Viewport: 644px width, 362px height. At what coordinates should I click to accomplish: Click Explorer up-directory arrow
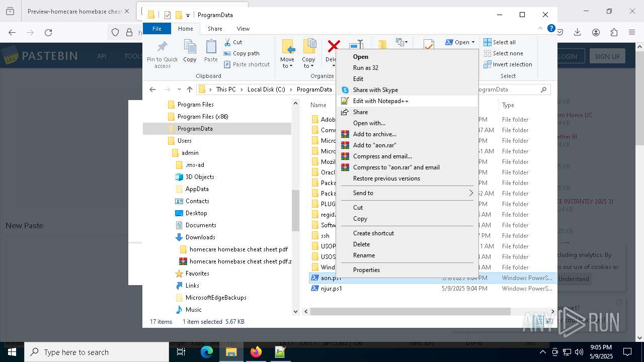pos(189,89)
